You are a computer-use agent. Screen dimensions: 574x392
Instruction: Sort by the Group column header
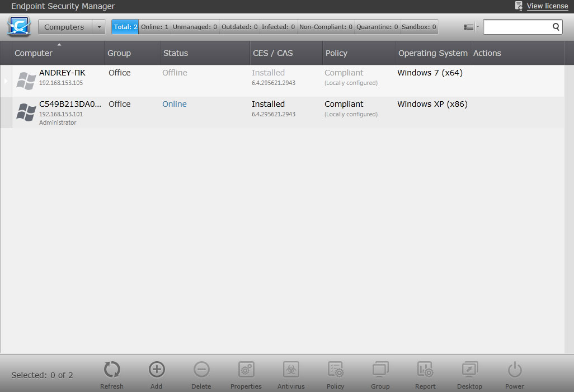point(133,53)
